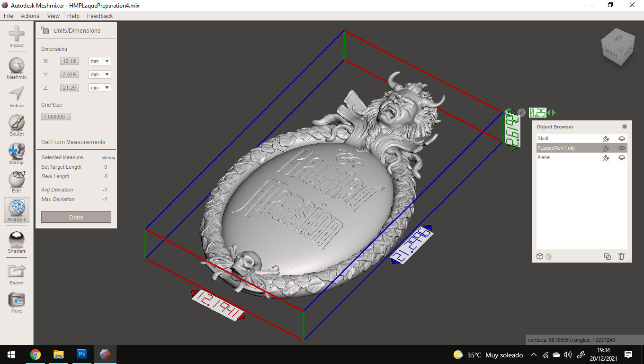The image size is (644, 364).
Task: Open the Help menu
Action: (73, 16)
